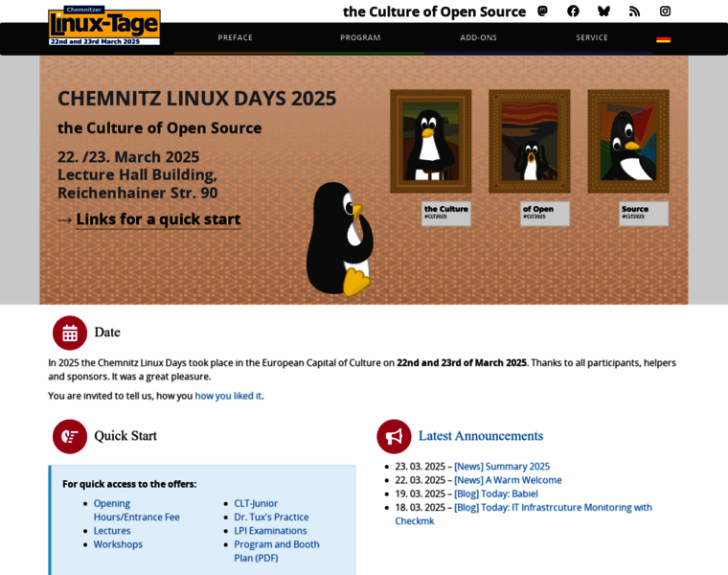This screenshot has height=575, width=728.
Task: Open the RSS feed icon
Action: pos(634,11)
